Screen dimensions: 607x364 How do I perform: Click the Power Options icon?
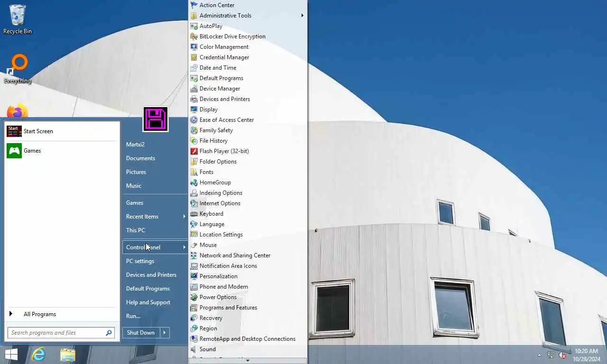[x=193, y=297]
